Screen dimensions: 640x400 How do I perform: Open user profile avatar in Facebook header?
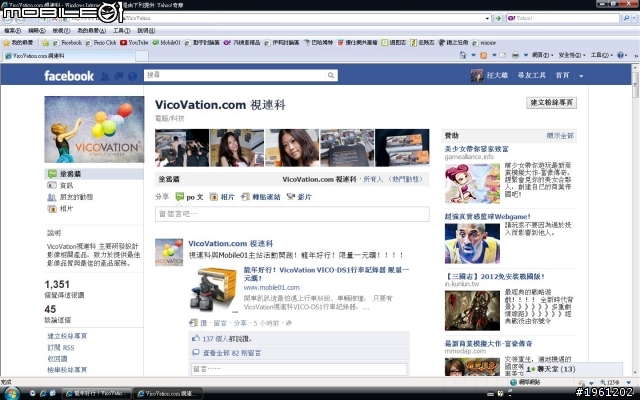pos(477,76)
